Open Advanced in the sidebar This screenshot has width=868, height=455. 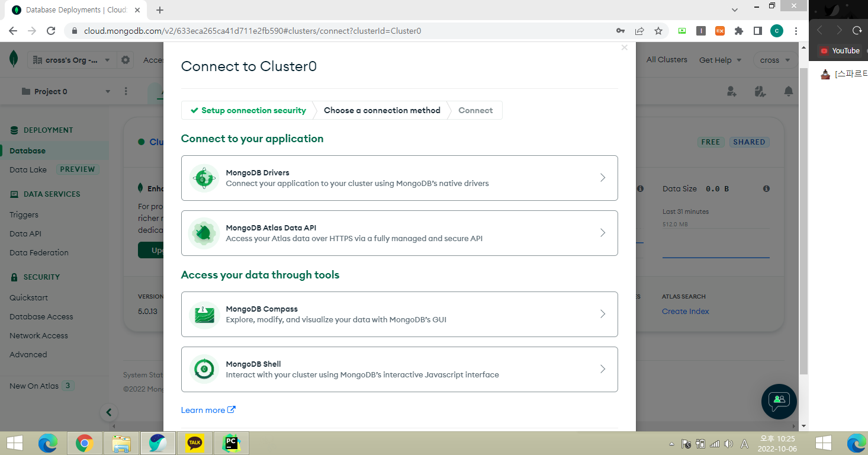28,354
